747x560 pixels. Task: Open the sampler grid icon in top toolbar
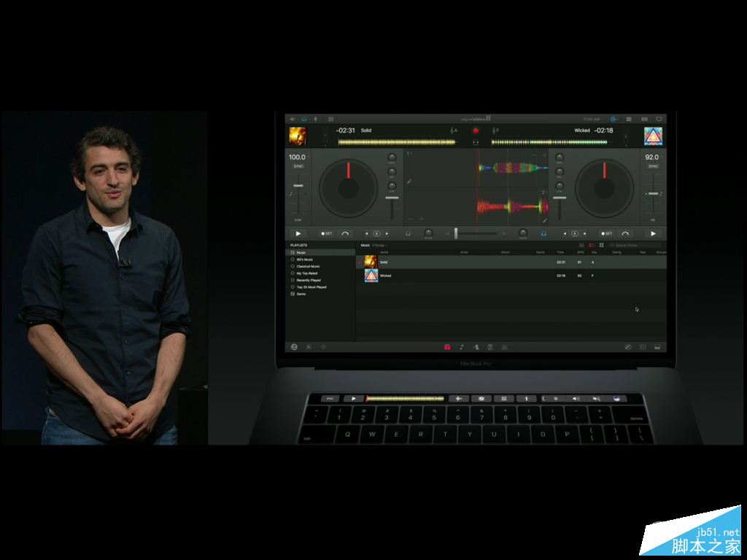pos(330,119)
